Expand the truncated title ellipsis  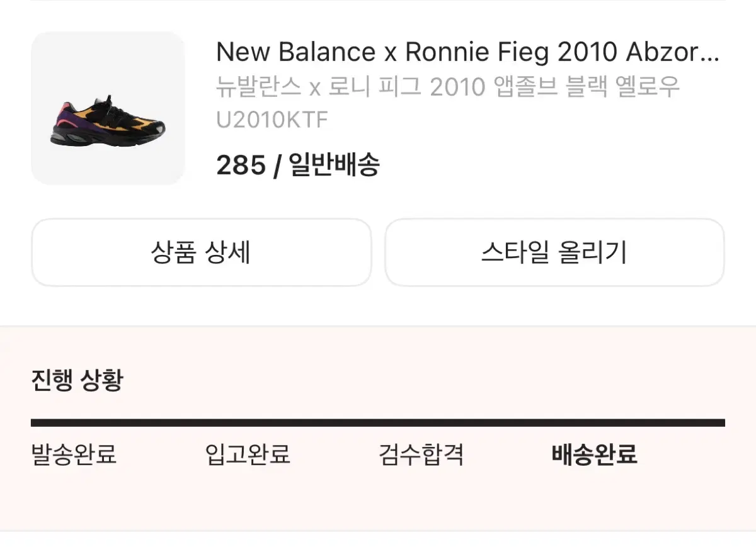click(x=709, y=54)
